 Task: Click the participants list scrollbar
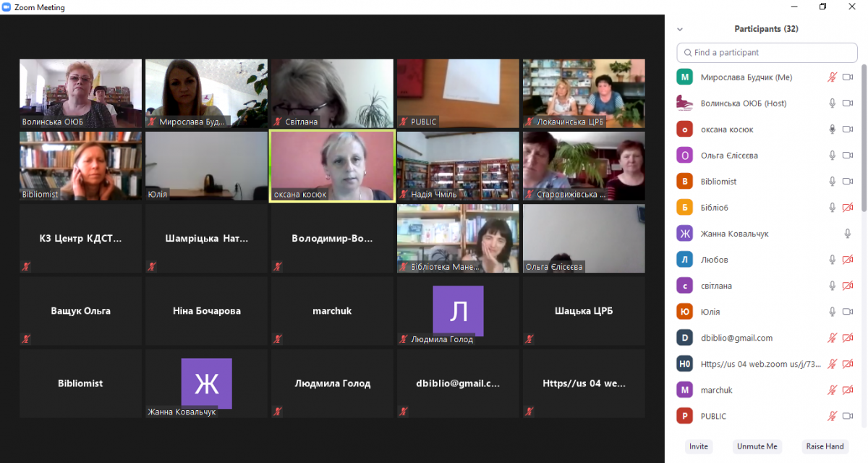(x=864, y=145)
